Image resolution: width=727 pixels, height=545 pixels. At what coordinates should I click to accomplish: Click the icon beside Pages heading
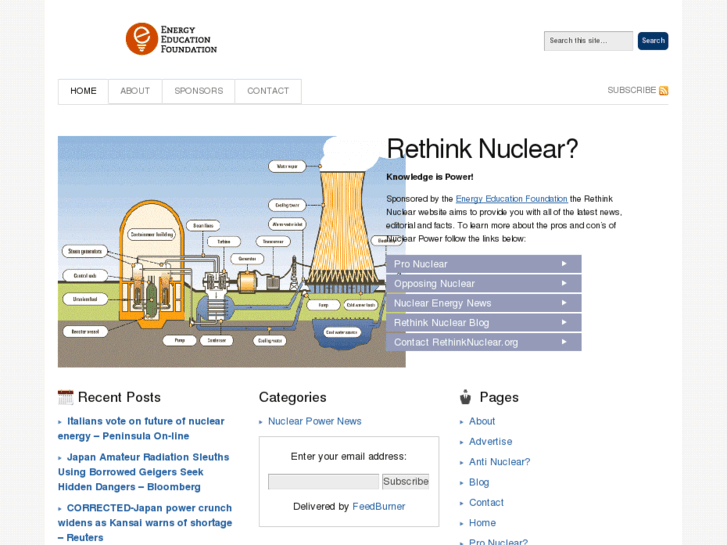pyautogui.click(x=466, y=397)
